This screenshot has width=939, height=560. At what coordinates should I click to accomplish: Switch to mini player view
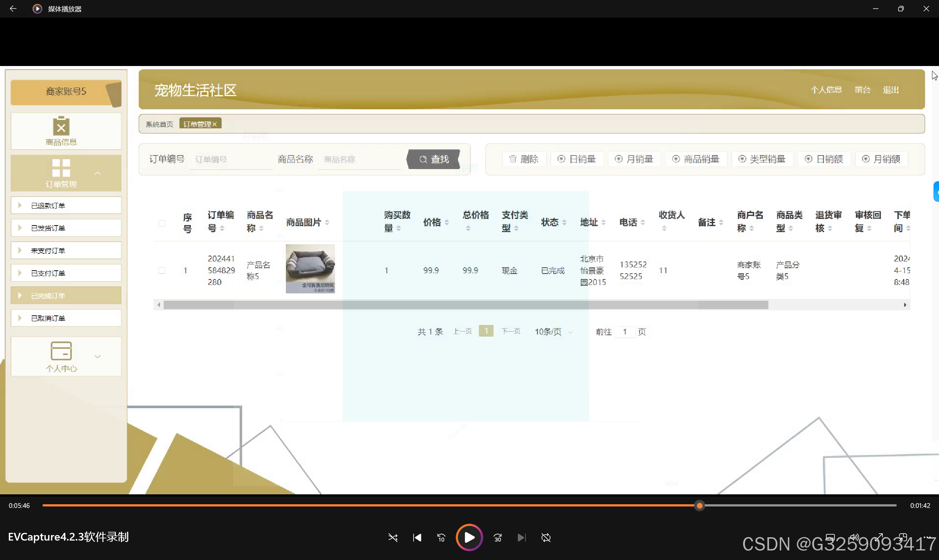903,537
